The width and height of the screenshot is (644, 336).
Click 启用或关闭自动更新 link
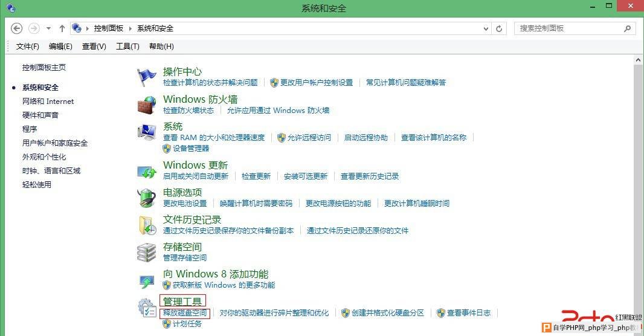196,176
